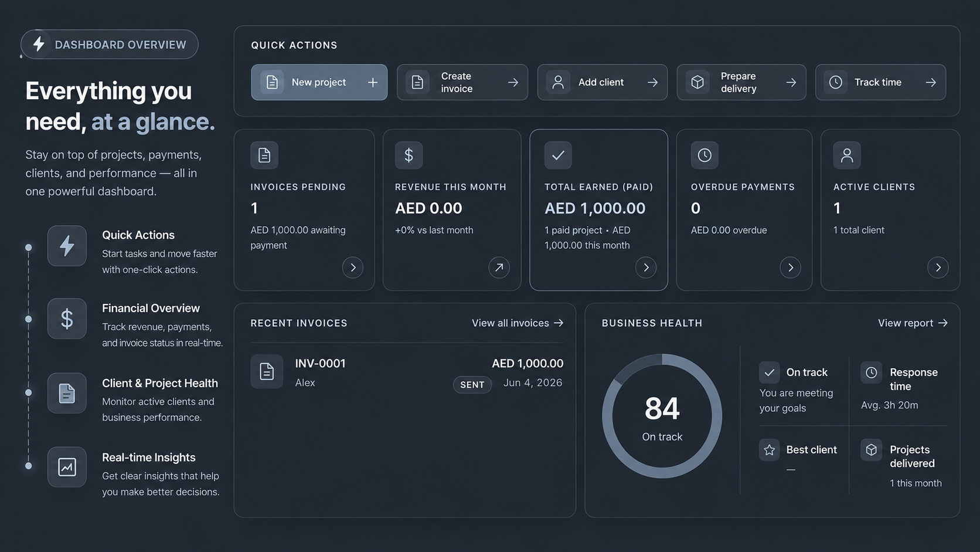Click the Overdue Payments clock icon
The height and width of the screenshot is (552, 980).
705,155
